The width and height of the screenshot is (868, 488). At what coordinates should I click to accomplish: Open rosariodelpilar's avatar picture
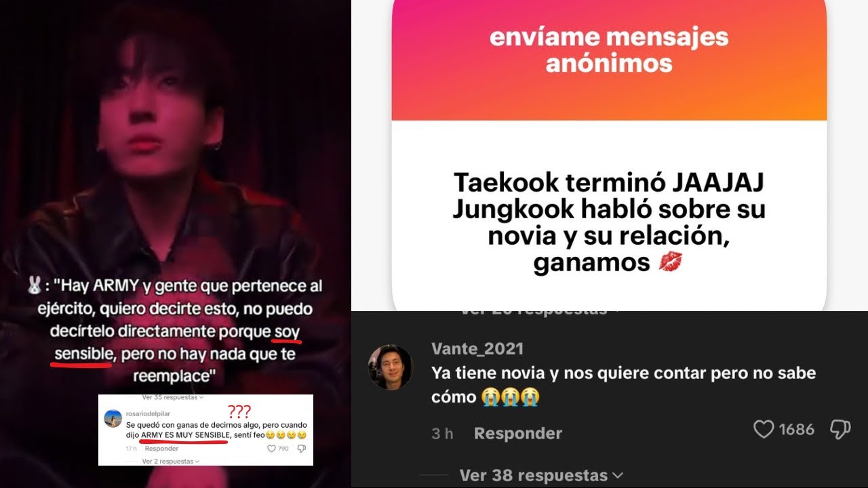[113, 418]
